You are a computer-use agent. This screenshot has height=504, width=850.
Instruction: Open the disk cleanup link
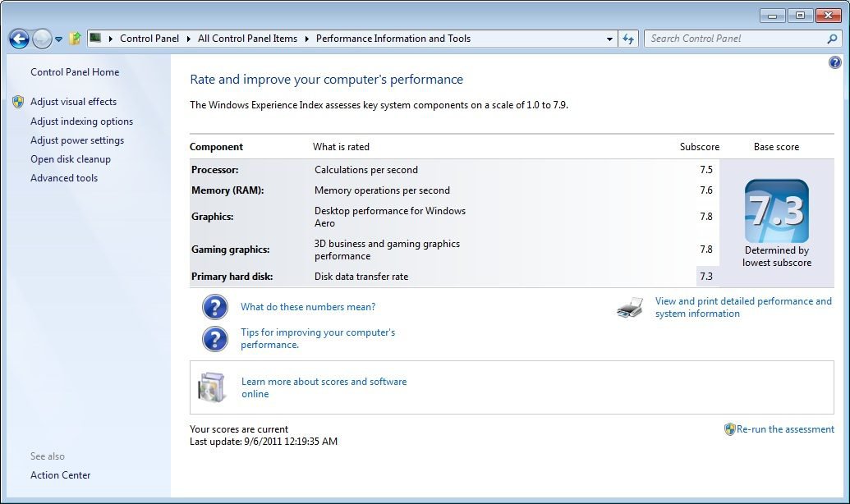click(x=71, y=159)
